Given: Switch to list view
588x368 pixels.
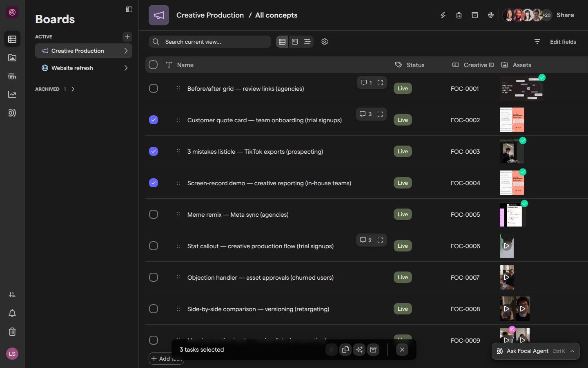Looking at the screenshot, I should pyautogui.click(x=307, y=42).
